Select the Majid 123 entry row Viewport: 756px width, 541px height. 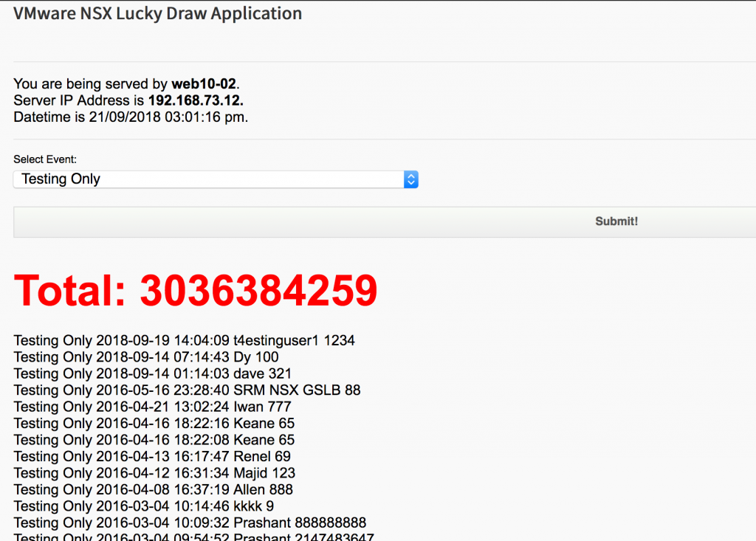click(x=154, y=473)
